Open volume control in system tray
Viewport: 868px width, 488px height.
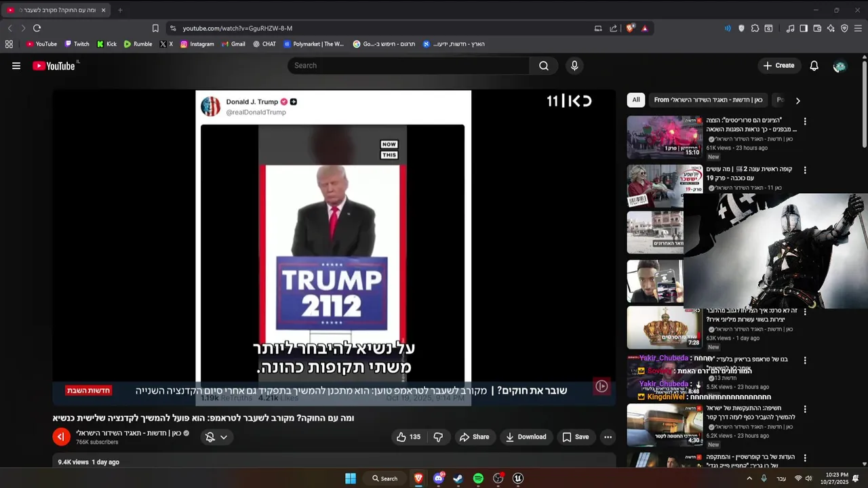tap(808, 479)
